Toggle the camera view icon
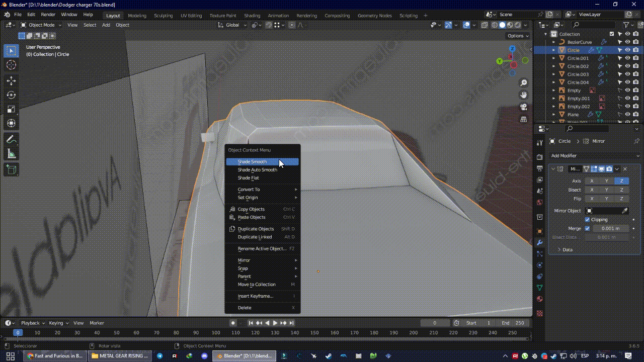The height and width of the screenshot is (362, 644). (x=524, y=107)
